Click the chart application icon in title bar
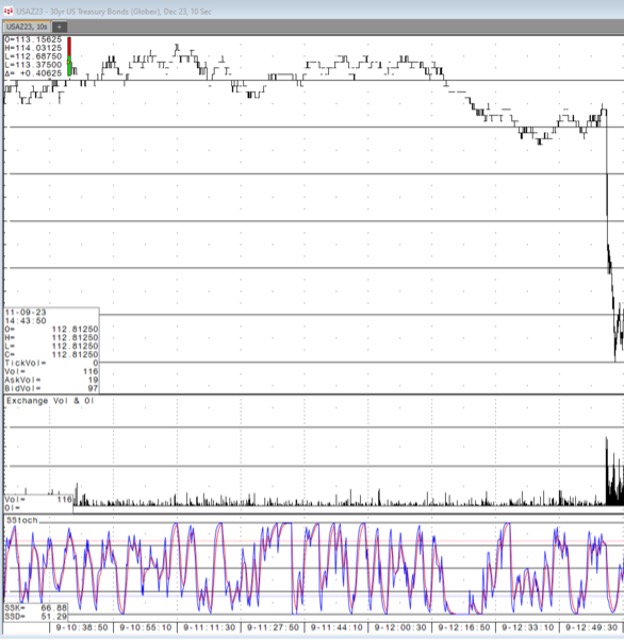 coord(8,10)
